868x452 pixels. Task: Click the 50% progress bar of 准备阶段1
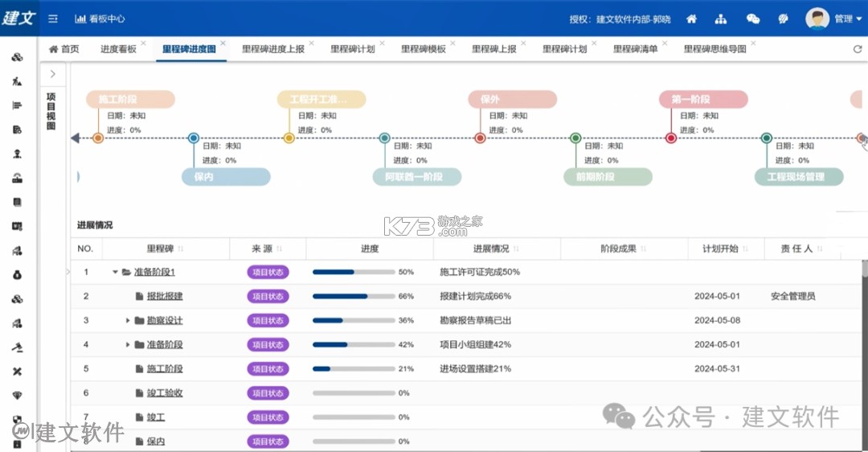click(354, 272)
